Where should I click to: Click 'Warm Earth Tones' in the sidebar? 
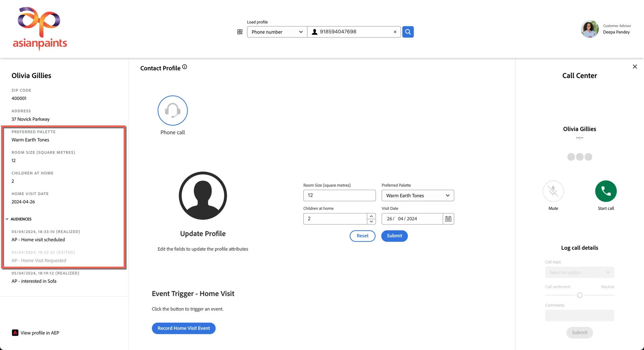[30, 140]
